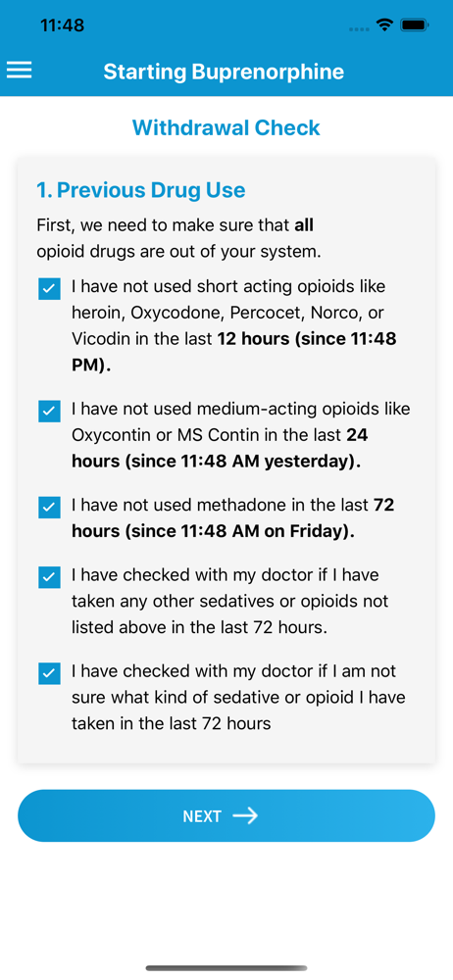Image resolution: width=453 pixels, height=980 pixels.
Task: Uncheck the not sure what kind checkbox
Action: pos(49,673)
